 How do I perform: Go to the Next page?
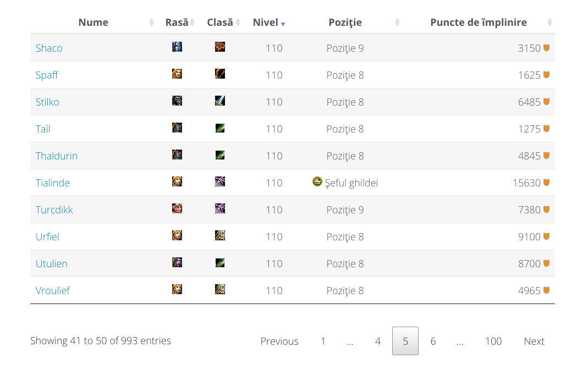pyautogui.click(x=534, y=341)
